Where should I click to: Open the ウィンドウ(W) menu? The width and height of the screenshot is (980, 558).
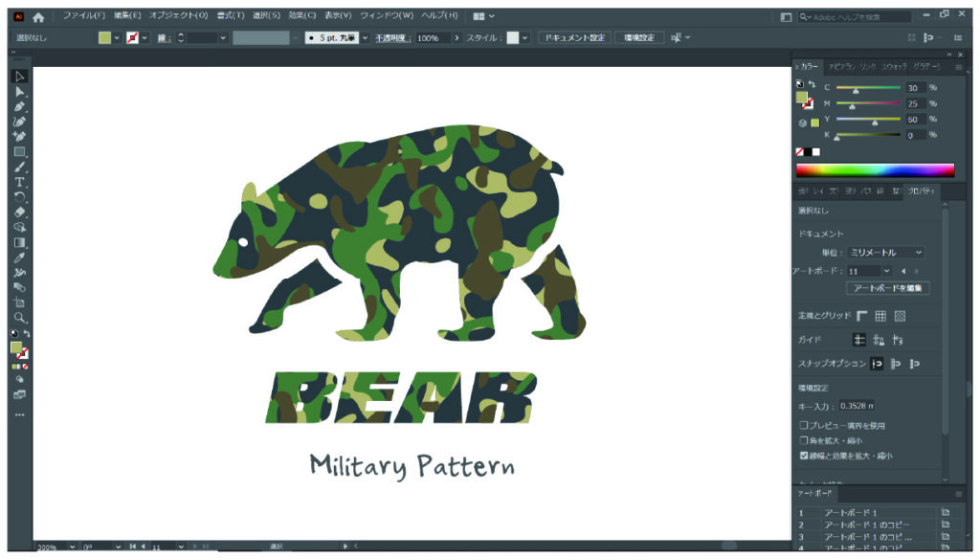point(387,15)
